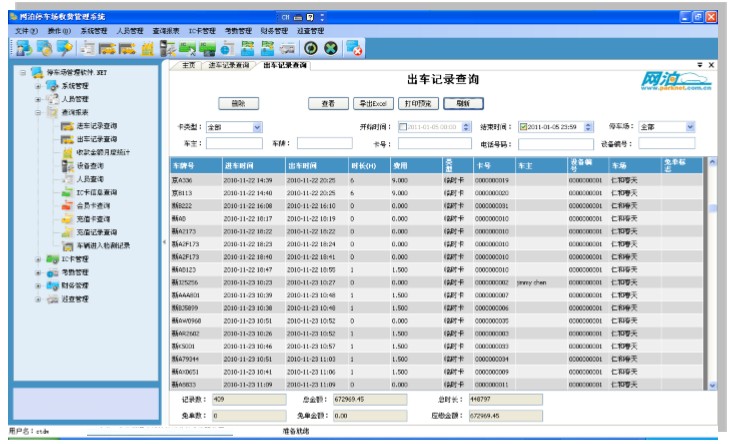Switch to the 进车记录查询 tab
This screenshot has height=444, width=732.
pos(229,65)
